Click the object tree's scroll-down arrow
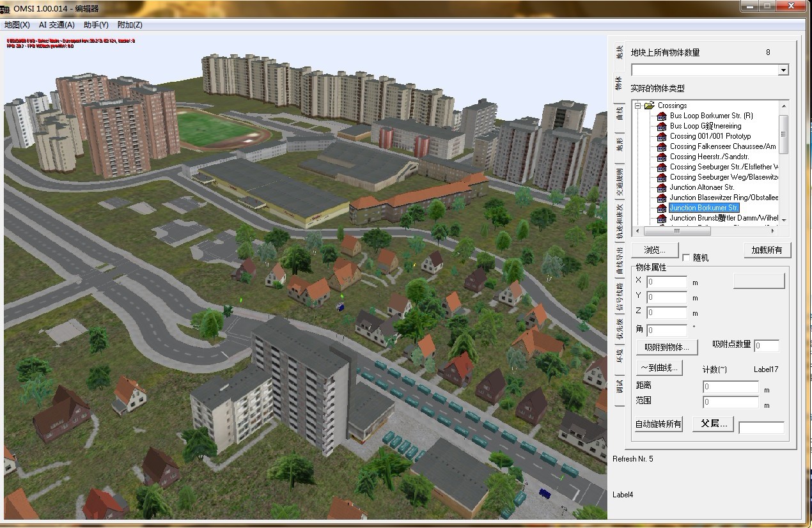The image size is (812, 528). tap(784, 221)
